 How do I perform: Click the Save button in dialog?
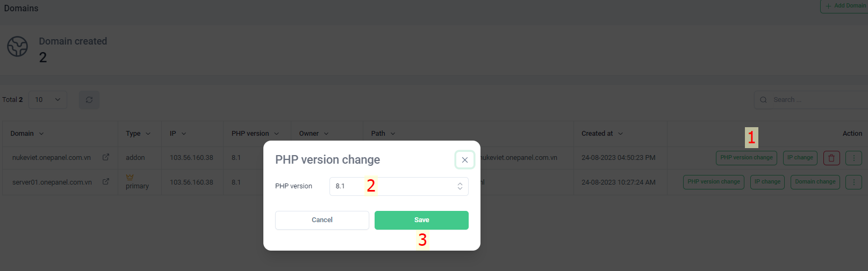[x=421, y=220]
